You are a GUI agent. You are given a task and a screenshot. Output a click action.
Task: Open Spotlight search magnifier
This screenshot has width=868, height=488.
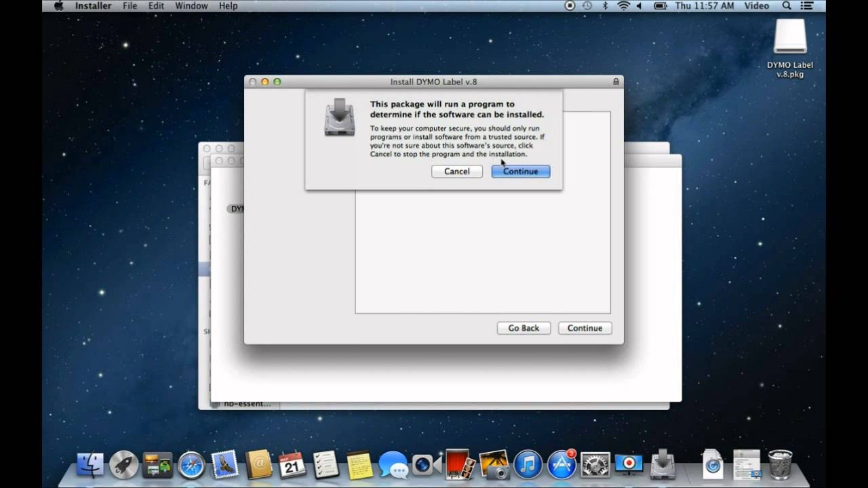pos(787,6)
